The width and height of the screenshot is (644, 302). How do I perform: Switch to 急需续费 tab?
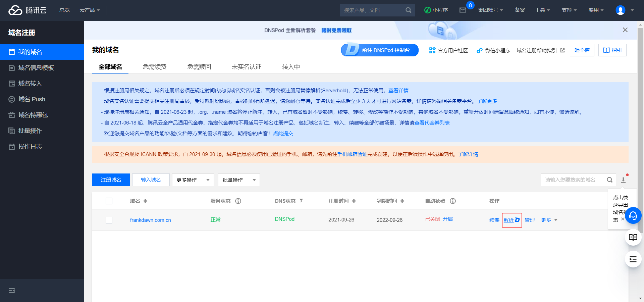tap(155, 67)
